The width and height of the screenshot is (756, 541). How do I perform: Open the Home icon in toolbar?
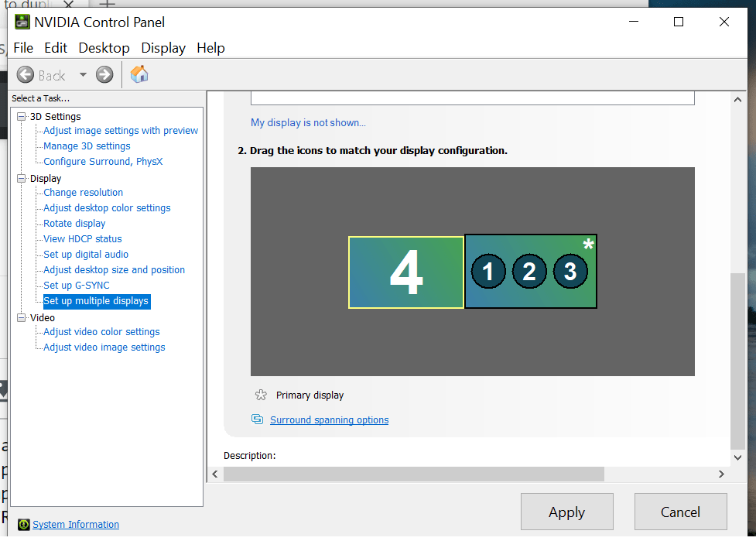click(139, 74)
